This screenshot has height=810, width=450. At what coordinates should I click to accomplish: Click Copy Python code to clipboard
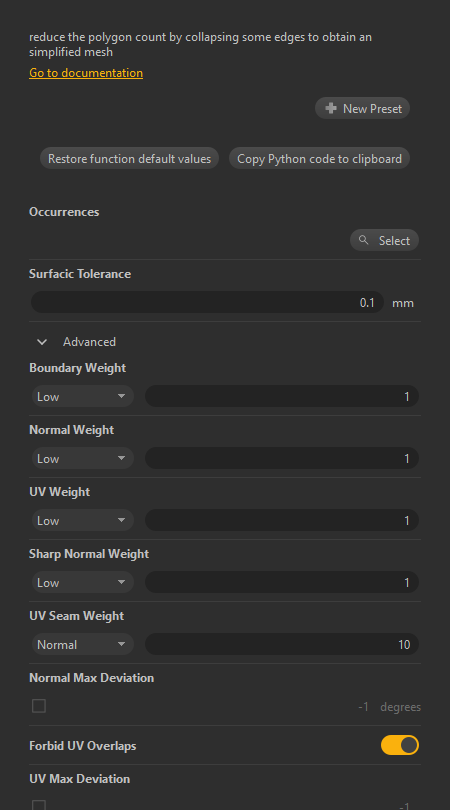[319, 158]
